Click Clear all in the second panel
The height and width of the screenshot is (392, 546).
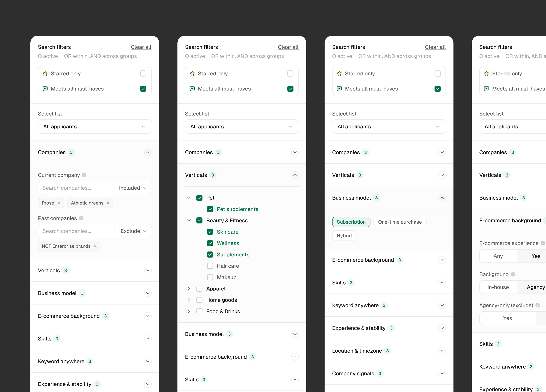[288, 47]
